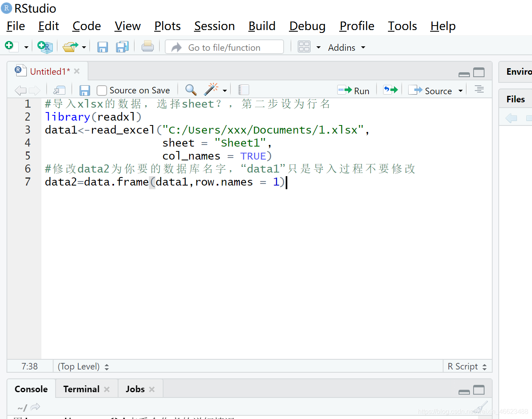Minimize the source editor pane
The height and width of the screenshot is (419, 532).
coord(464,74)
